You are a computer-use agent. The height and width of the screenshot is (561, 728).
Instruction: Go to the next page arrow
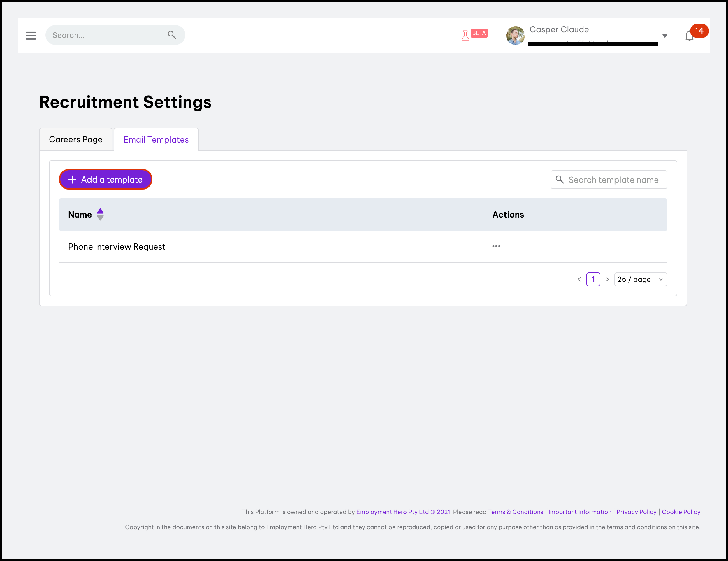[607, 280]
